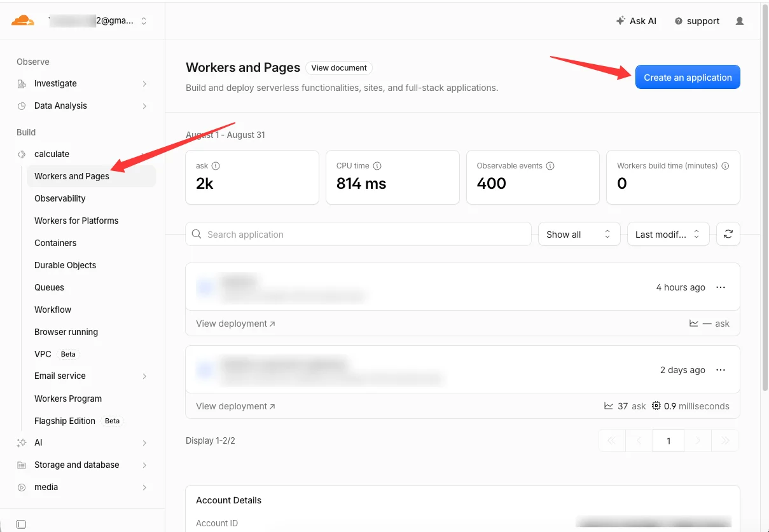Click info icon beside Observable events

click(550, 166)
